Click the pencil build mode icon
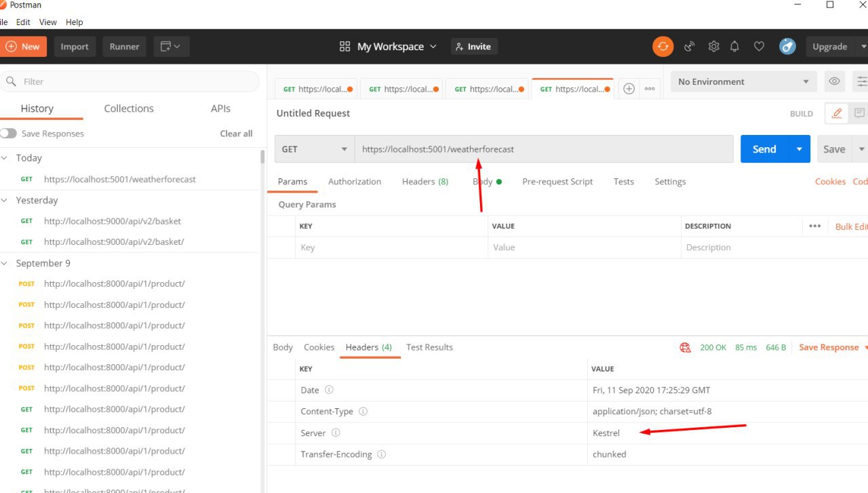 (x=837, y=113)
